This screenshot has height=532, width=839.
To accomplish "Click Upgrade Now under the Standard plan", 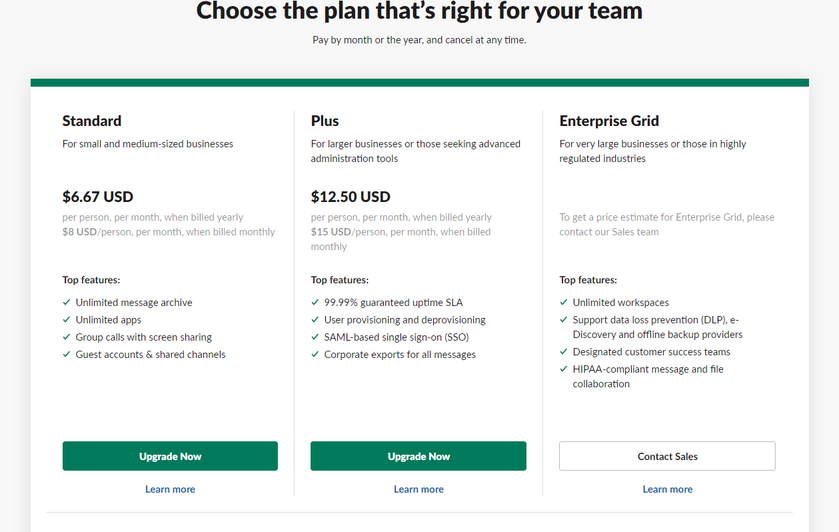I will pyautogui.click(x=170, y=456).
